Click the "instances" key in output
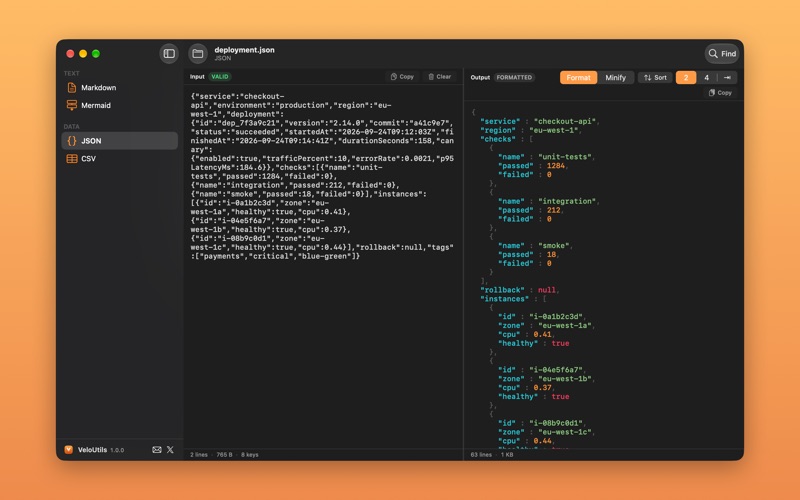The height and width of the screenshot is (500, 800). click(x=505, y=299)
